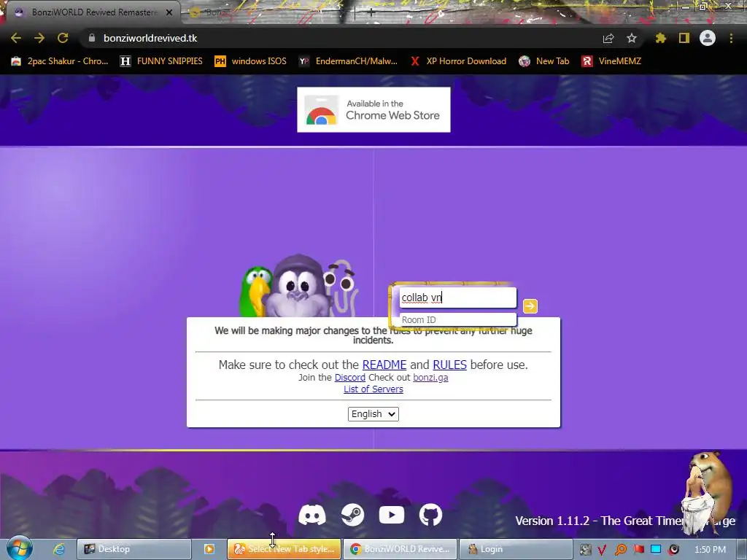The height and width of the screenshot is (560, 747).
Task: Switch to Select New Tab style taskbar window
Action: pyautogui.click(x=284, y=549)
